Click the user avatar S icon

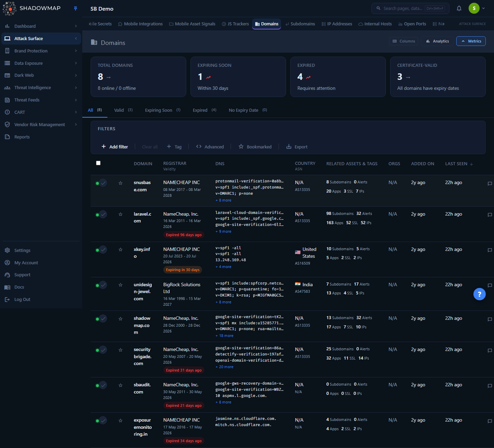474,8
